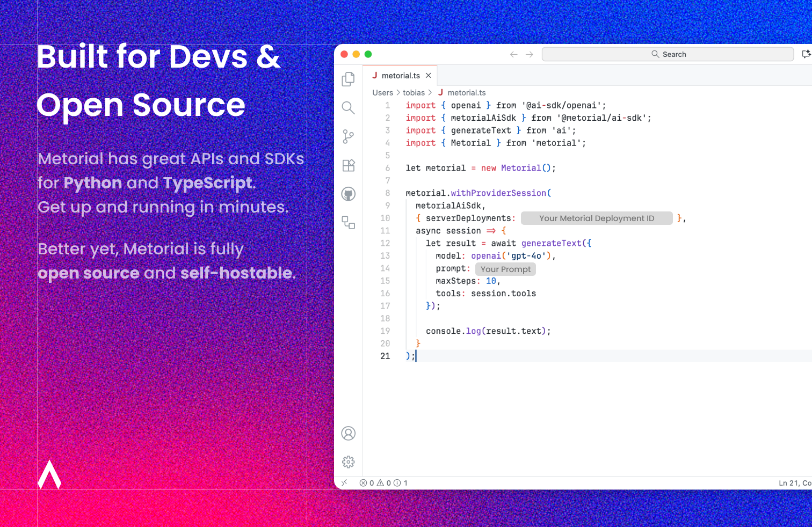Click the red J file icon on metorial.ts tab

[x=375, y=76]
